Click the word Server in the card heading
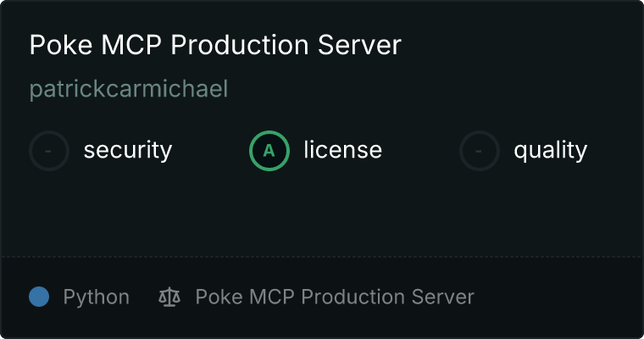Screen dimensions: 644x339 click(x=366, y=46)
